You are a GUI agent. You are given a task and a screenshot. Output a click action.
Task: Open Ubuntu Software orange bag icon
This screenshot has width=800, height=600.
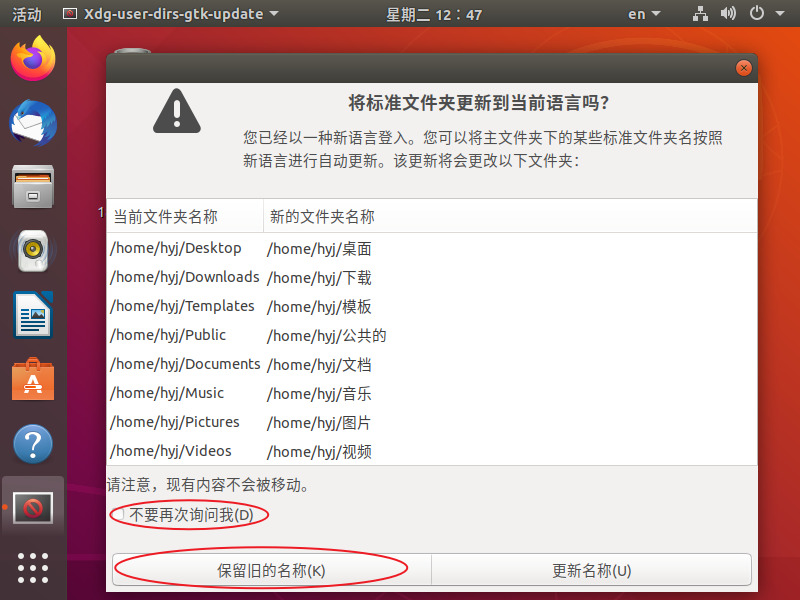point(33,379)
